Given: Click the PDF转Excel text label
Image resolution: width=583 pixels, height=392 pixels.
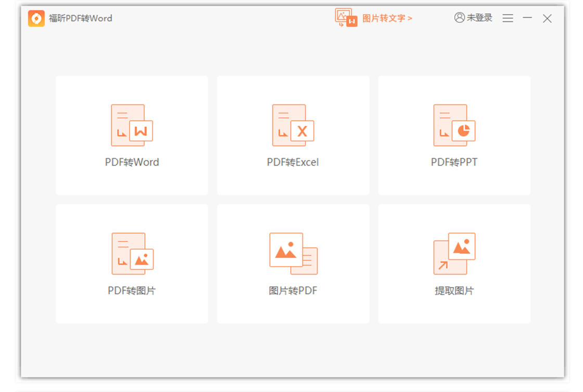Looking at the screenshot, I should 293,162.
